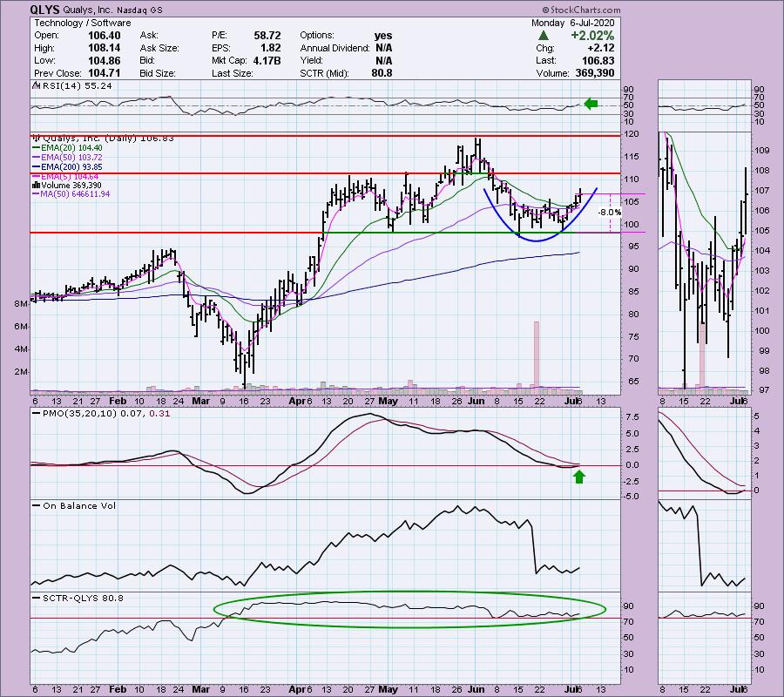Click the date 'Monday 6-Jul-2020'

click(x=572, y=23)
